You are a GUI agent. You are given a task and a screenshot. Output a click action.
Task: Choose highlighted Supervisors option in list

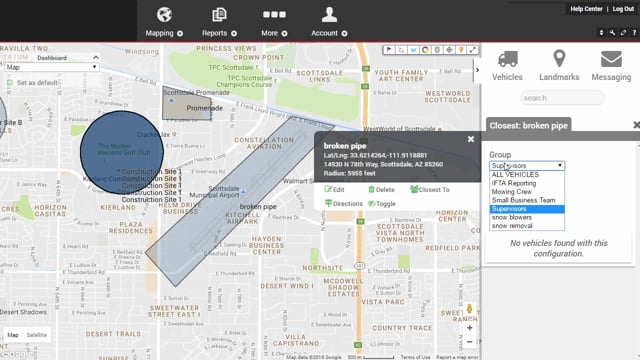527,209
